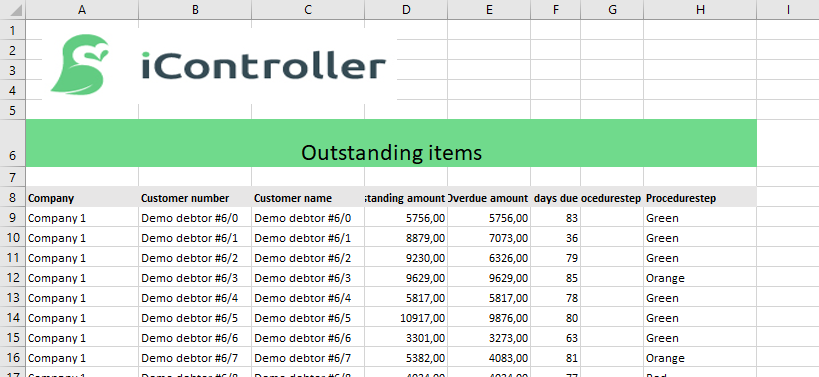
Task: Select customer name 'Demo debtor #6/3'
Action: pyautogui.click(x=308, y=277)
